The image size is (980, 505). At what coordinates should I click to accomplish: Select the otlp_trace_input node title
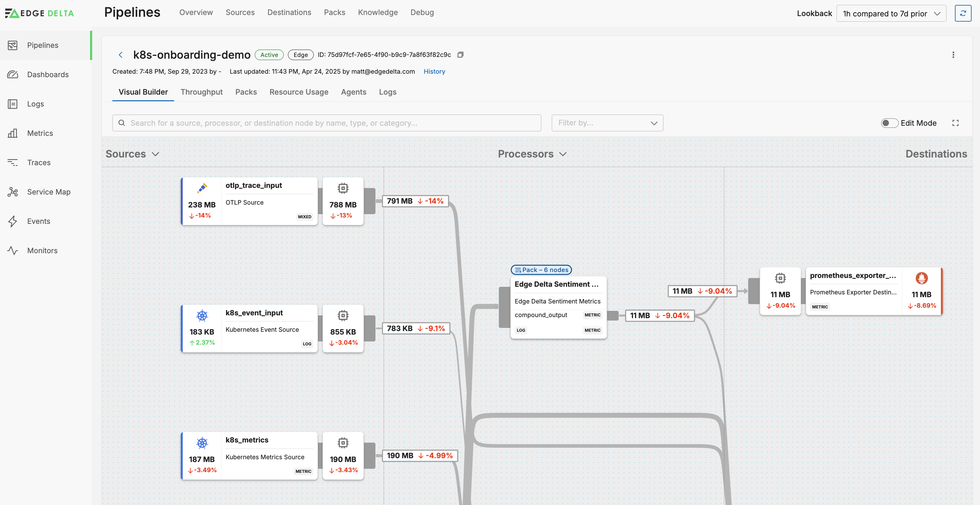(x=254, y=185)
